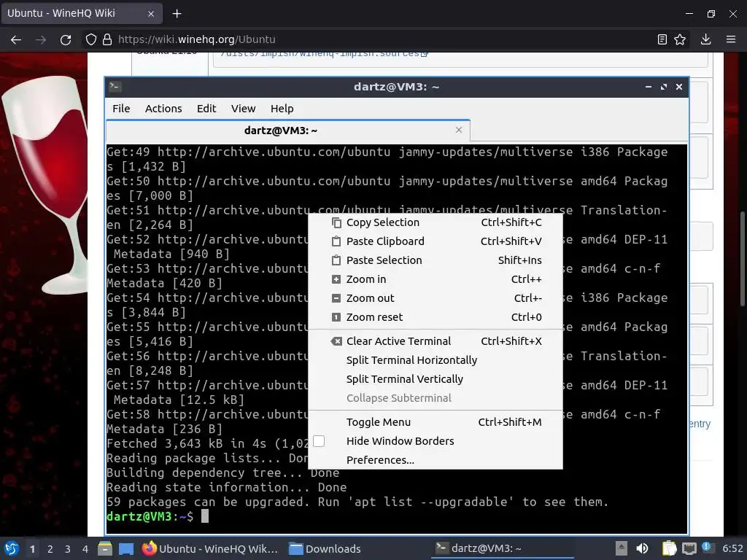
Task: Open the terminal View menu
Action: (244, 109)
